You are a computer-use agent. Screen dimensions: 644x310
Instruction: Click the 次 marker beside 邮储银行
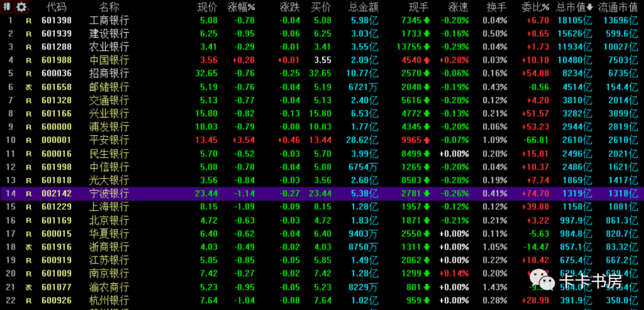tap(28, 87)
